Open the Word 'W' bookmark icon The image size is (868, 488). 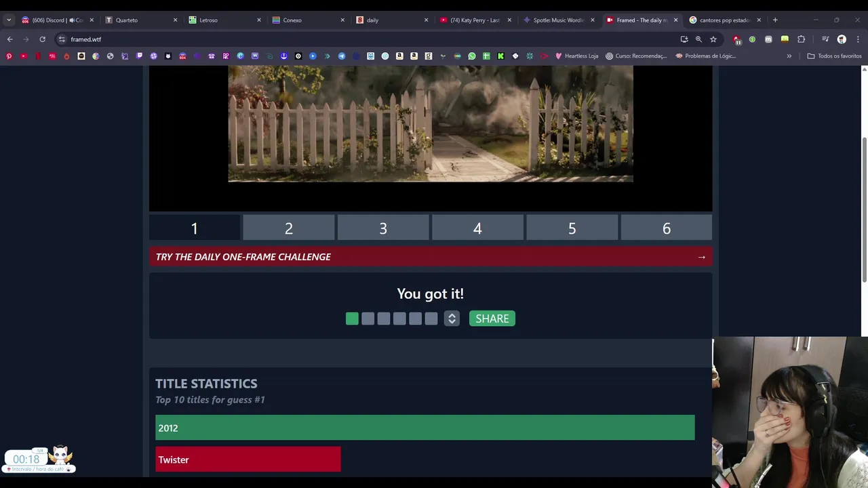254,56
